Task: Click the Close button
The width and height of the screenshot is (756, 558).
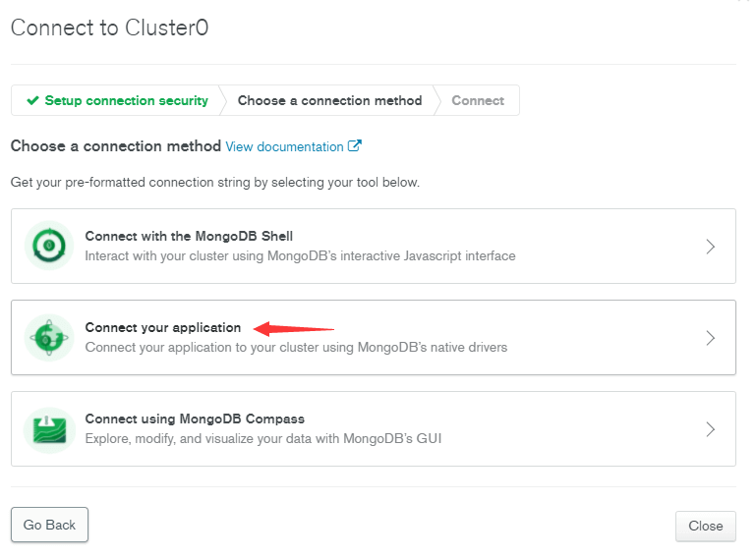Action: click(x=706, y=526)
